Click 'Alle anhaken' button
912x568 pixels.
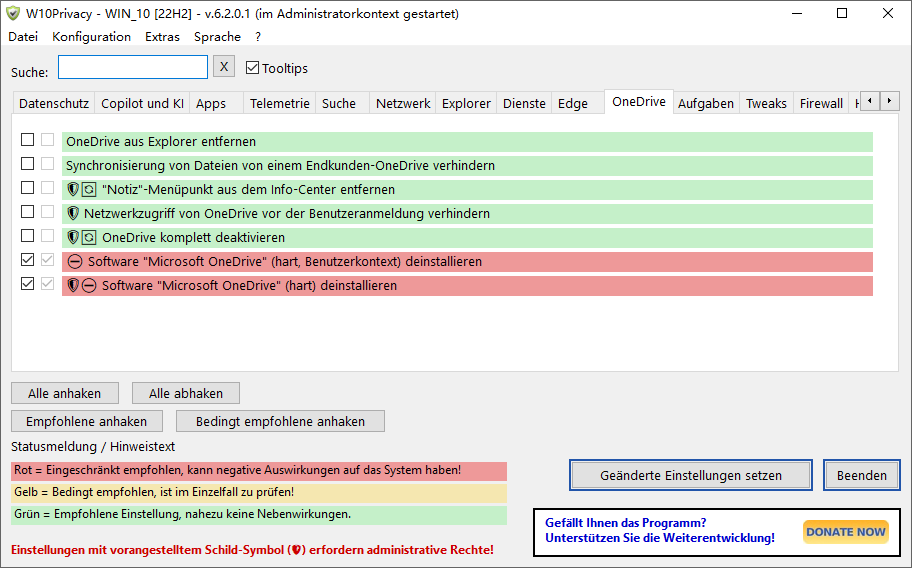tap(65, 394)
